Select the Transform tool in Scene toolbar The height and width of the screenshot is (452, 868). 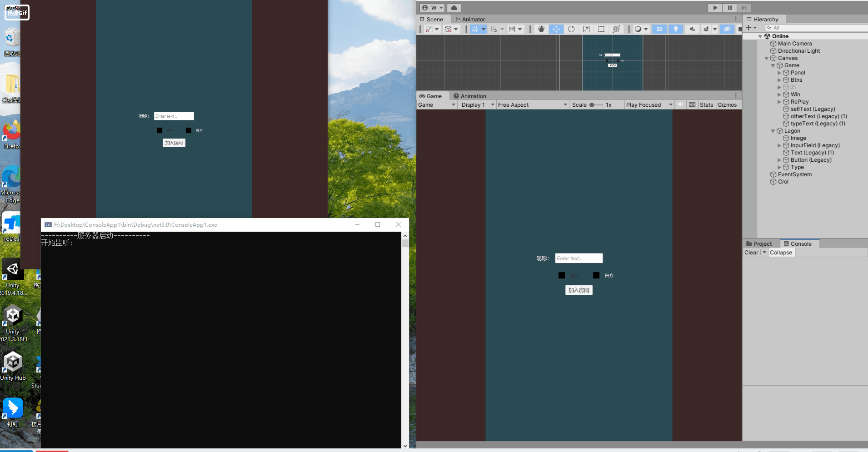point(616,29)
